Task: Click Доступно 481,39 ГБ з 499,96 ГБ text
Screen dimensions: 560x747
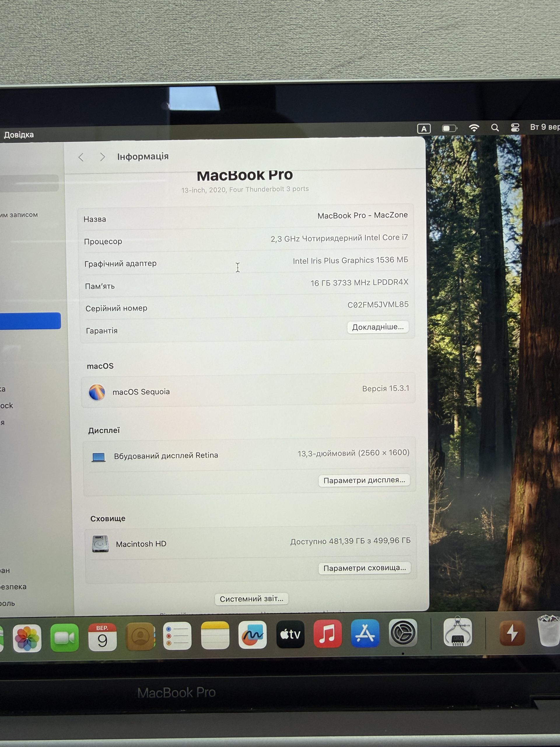Action: (350, 541)
